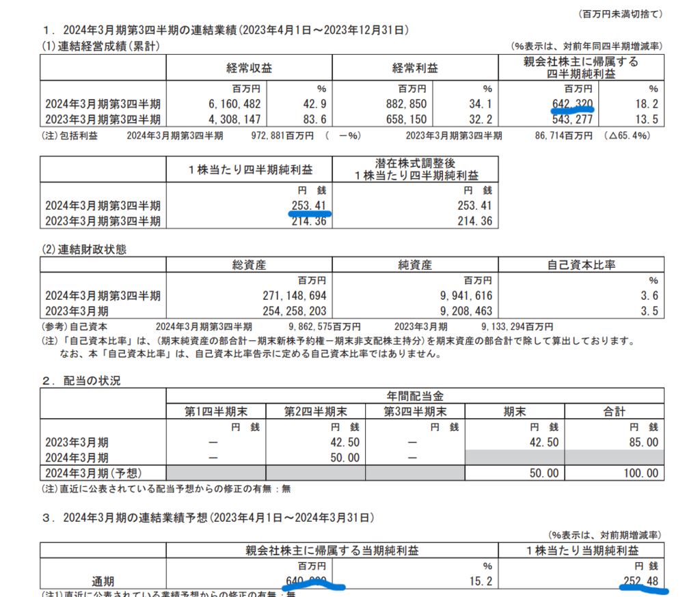Click the "第3四半期末" column header
700x597 pixels.
415,411
